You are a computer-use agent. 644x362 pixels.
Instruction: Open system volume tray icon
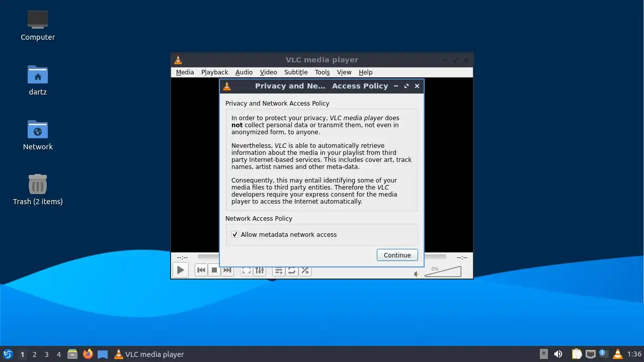pos(558,354)
